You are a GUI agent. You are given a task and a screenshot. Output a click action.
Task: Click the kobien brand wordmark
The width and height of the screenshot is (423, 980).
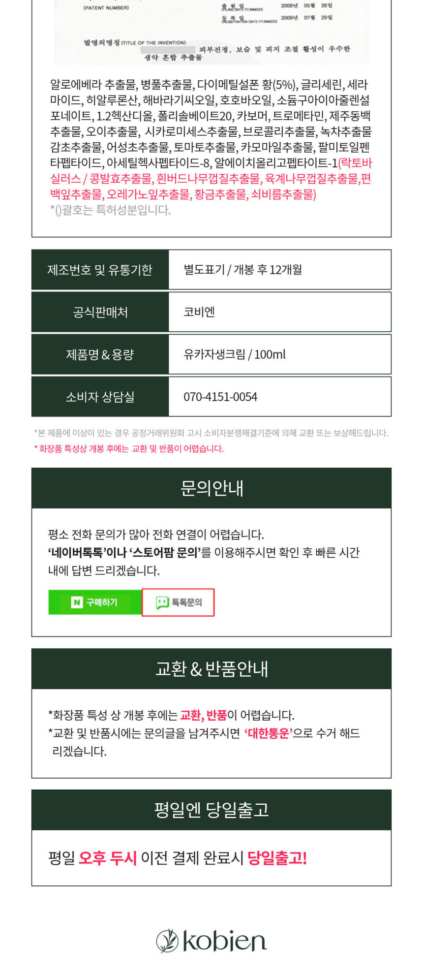coord(224,941)
